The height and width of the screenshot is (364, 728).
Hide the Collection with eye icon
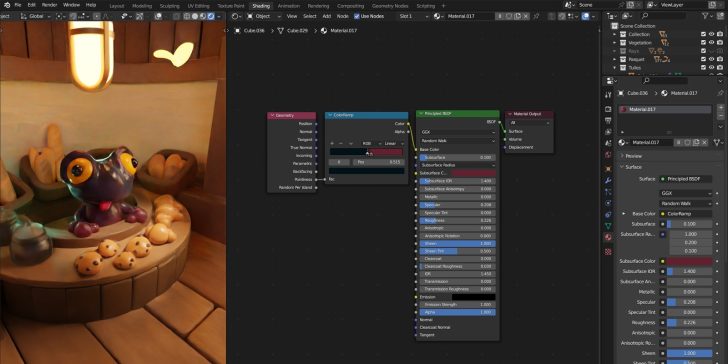(711, 34)
